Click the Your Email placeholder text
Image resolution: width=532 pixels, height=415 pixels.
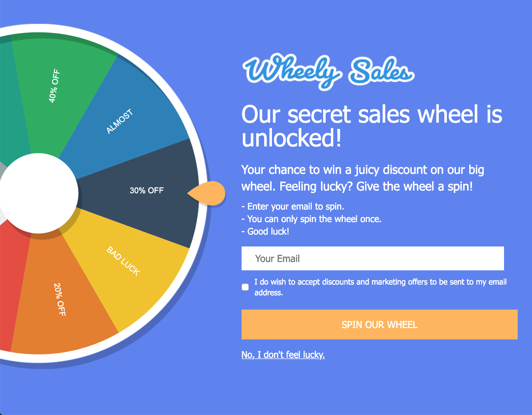[277, 258]
